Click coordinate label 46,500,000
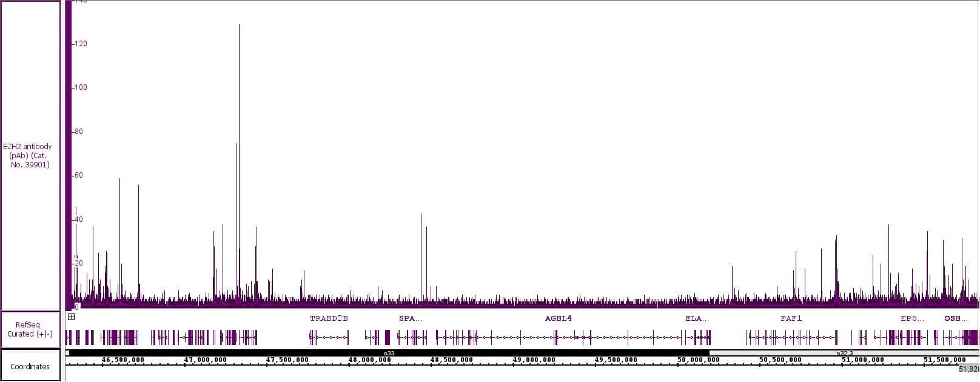The image size is (980, 382). pos(123,360)
